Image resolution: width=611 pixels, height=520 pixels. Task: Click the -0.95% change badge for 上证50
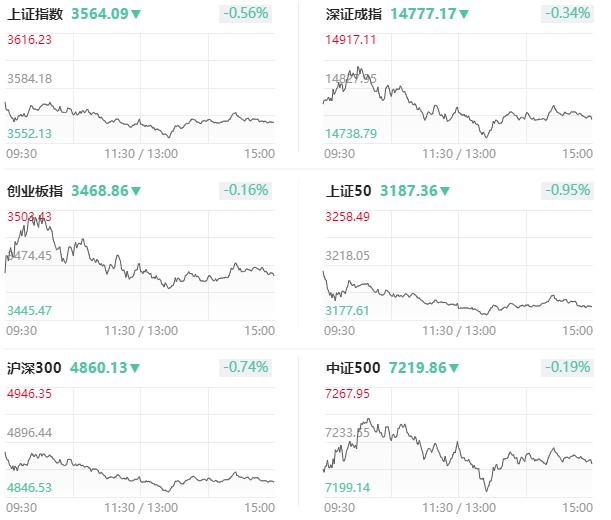coord(567,191)
